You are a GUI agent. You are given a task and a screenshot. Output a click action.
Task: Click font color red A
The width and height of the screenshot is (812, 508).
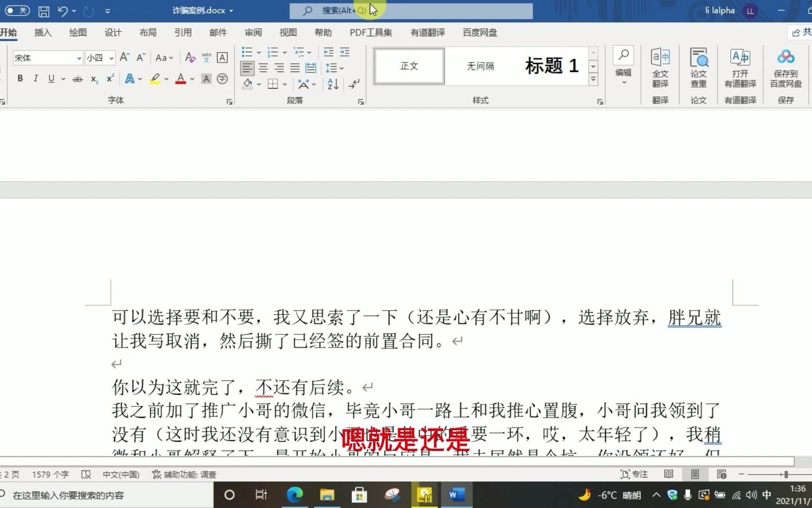coord(180,79)
